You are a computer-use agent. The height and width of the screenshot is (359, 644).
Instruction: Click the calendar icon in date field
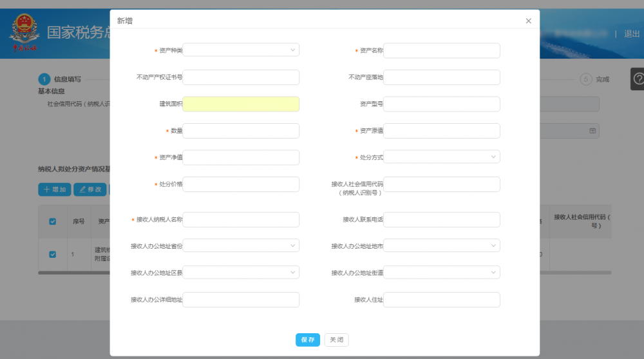click(592, 131)
